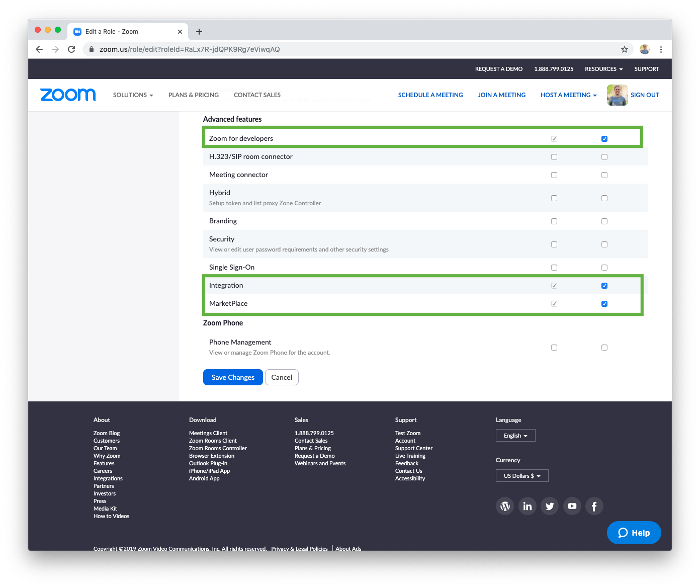Open the Twitter icon in the footer
Screen dimensions: 700x588
point(550,506)
